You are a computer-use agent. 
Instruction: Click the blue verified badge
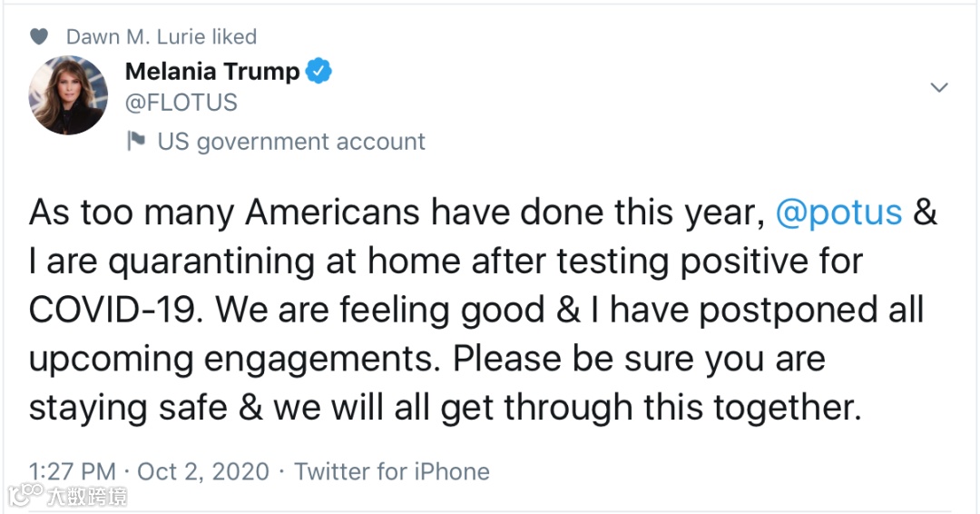[318, 71]
